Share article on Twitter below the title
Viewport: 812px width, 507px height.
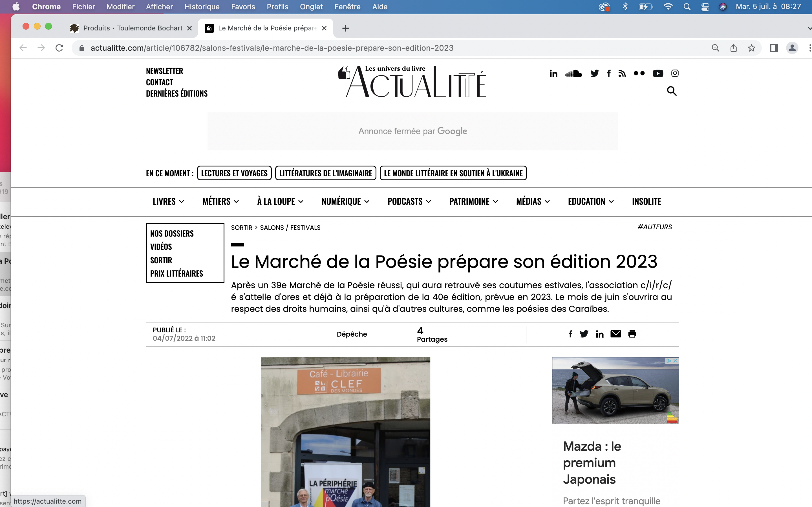(584, 334)
